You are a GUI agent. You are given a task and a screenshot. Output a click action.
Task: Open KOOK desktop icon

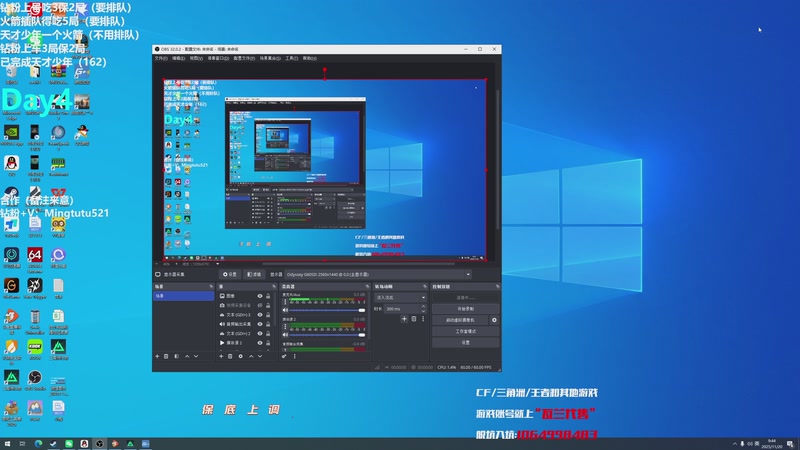[x=35, y=349]
